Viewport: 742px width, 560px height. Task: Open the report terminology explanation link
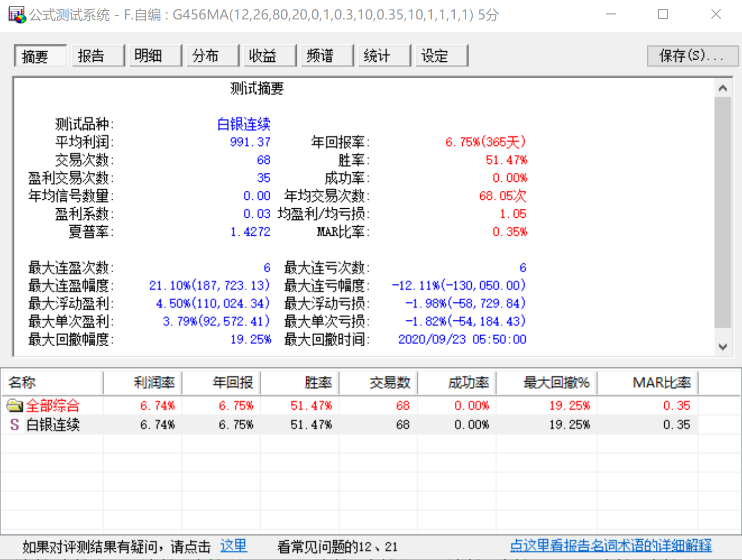(x=611, y=546)
